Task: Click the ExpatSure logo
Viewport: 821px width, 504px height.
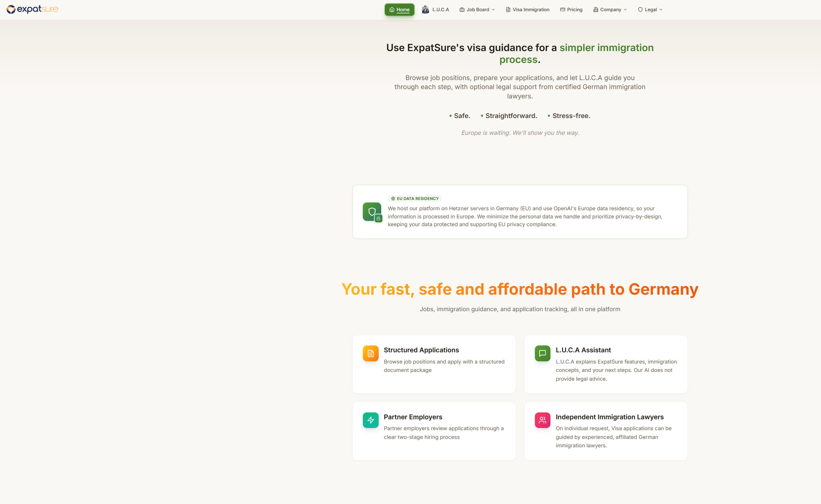Action: 32,9
